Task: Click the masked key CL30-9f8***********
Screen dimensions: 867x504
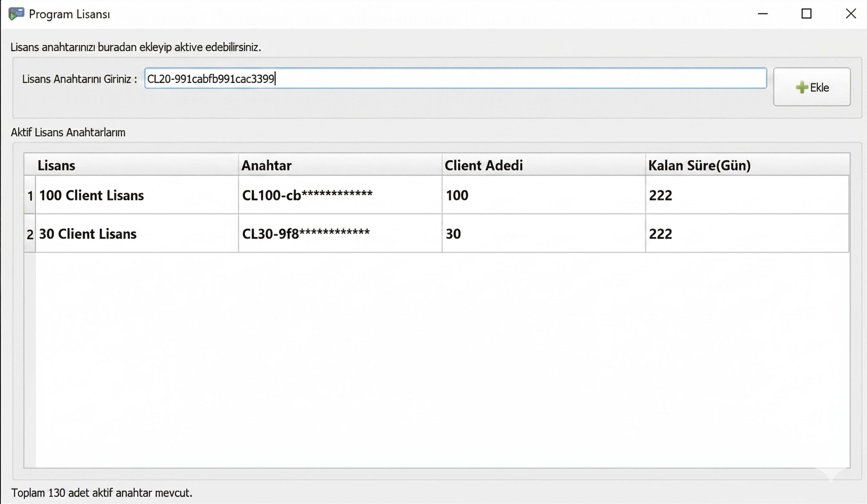Action: [306, 233]
